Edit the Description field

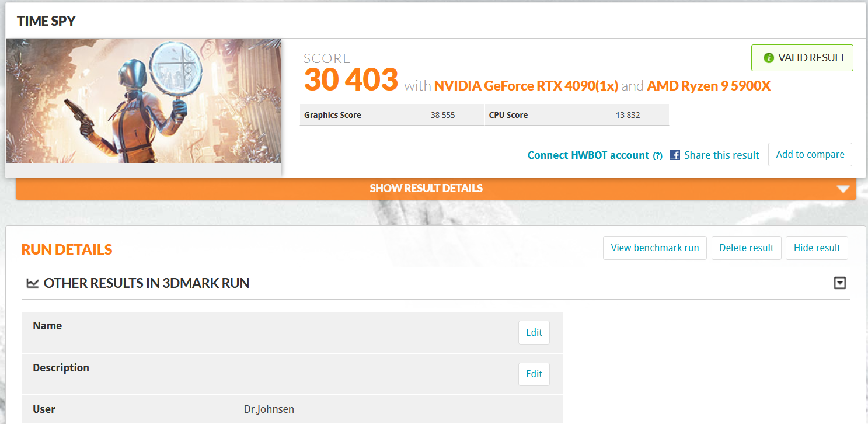click(534, 374)
